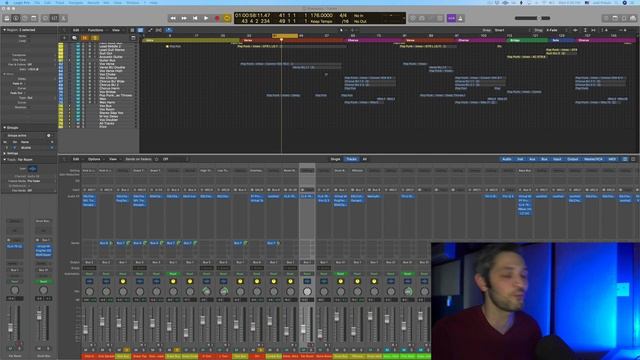Toggle the Inspector icon in control bar
Screen dimensions: 640x360
16,18
